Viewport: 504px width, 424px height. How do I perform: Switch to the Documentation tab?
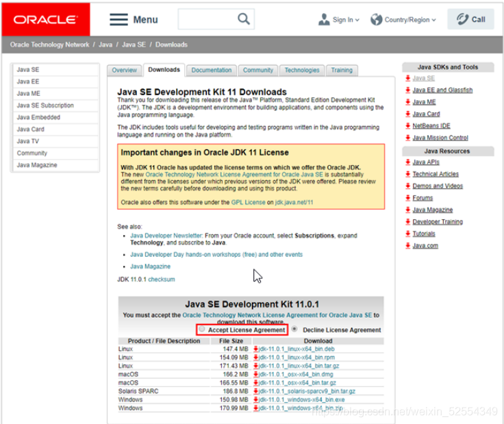[x=212, y=70]
